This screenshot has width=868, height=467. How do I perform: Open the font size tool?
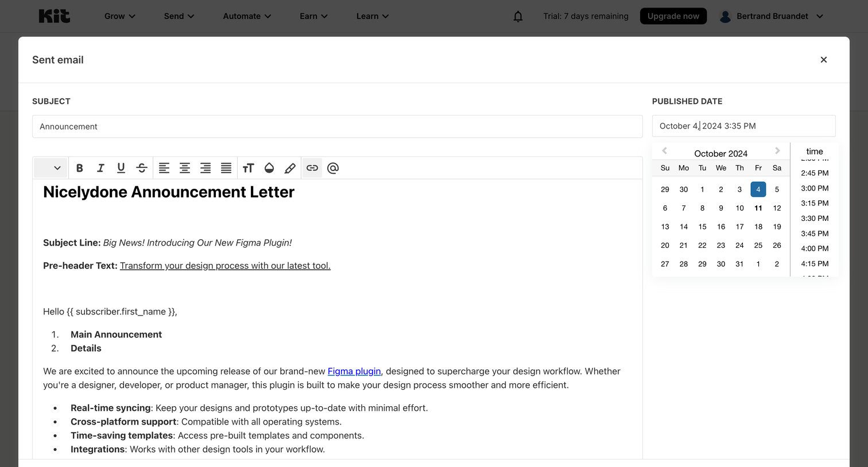tap(248, 168)
